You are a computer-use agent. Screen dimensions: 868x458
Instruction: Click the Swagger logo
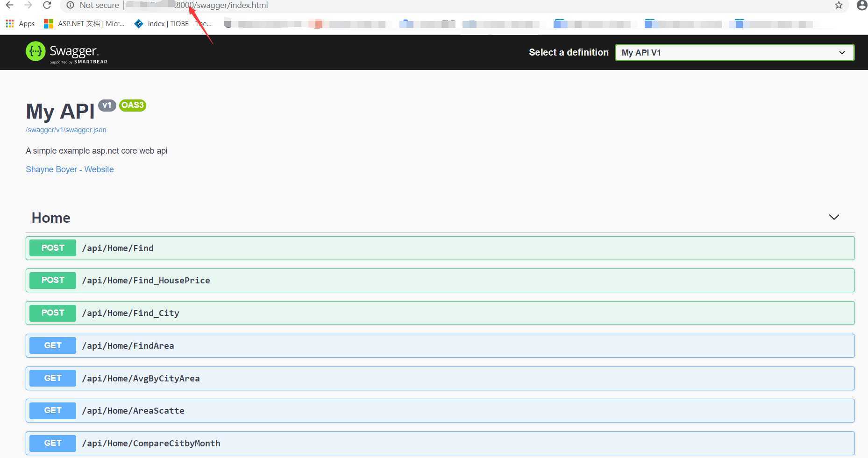point(66,52)
